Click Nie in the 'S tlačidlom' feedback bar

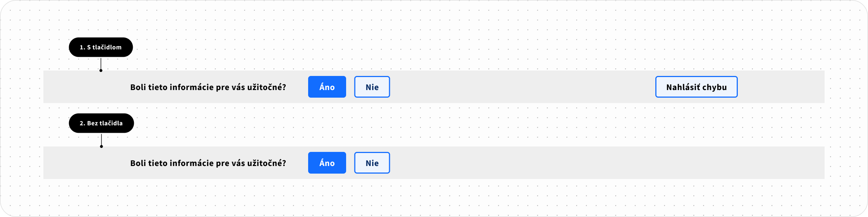[x=372, y=87]
